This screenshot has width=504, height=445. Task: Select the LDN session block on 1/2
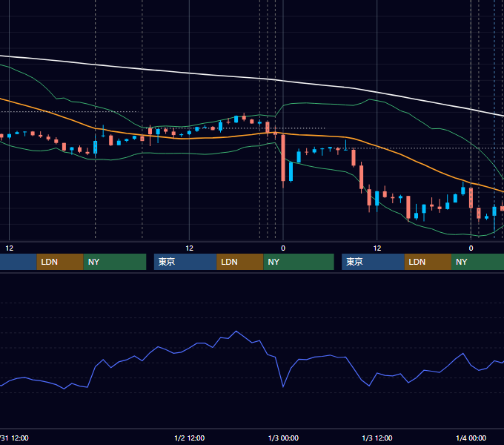click(240, 262)
